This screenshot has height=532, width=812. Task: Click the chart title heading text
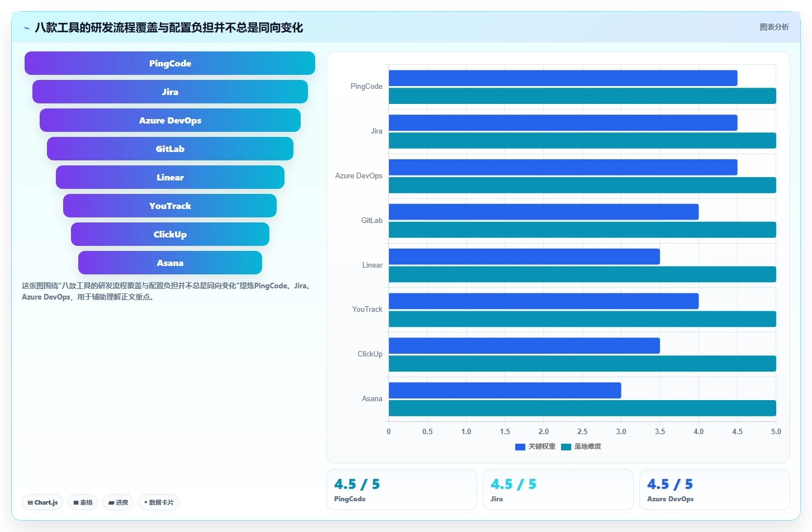click(x=169, y=27)
